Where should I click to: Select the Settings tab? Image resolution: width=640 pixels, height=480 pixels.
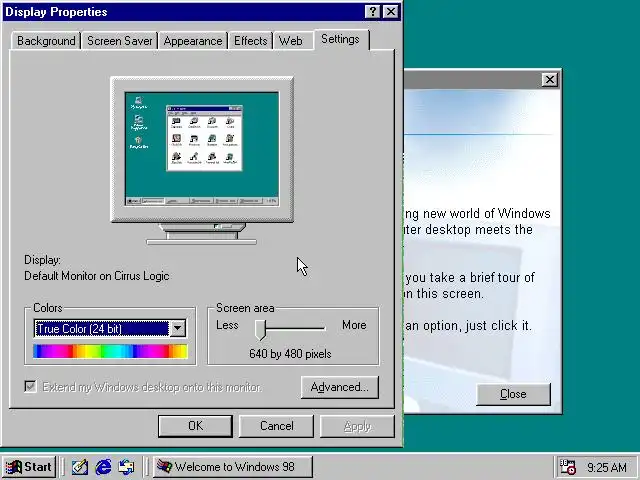pyautogui.click(x=340, y=39)
